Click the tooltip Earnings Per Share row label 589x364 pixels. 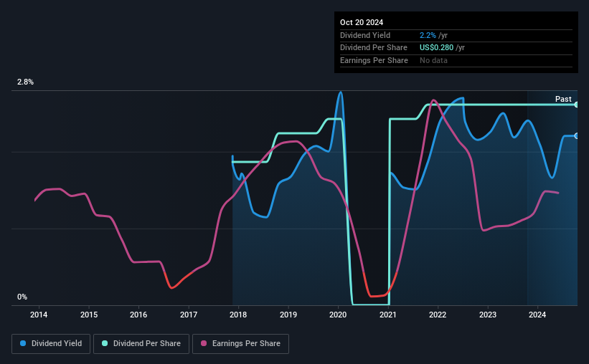tap(374, 60)
